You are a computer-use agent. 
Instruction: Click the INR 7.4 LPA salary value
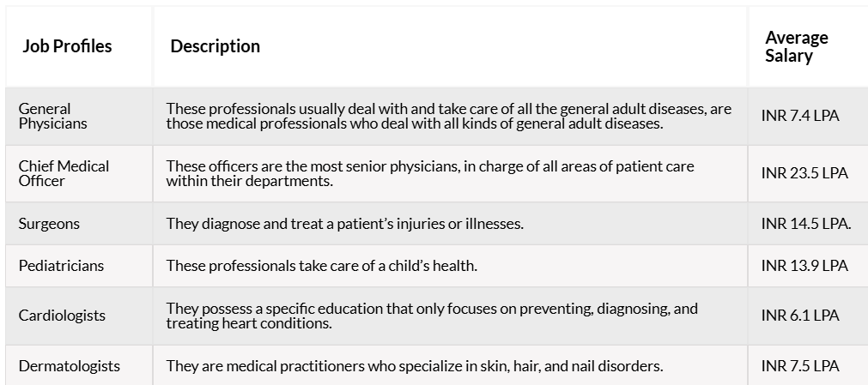click(x=800, y=116)
